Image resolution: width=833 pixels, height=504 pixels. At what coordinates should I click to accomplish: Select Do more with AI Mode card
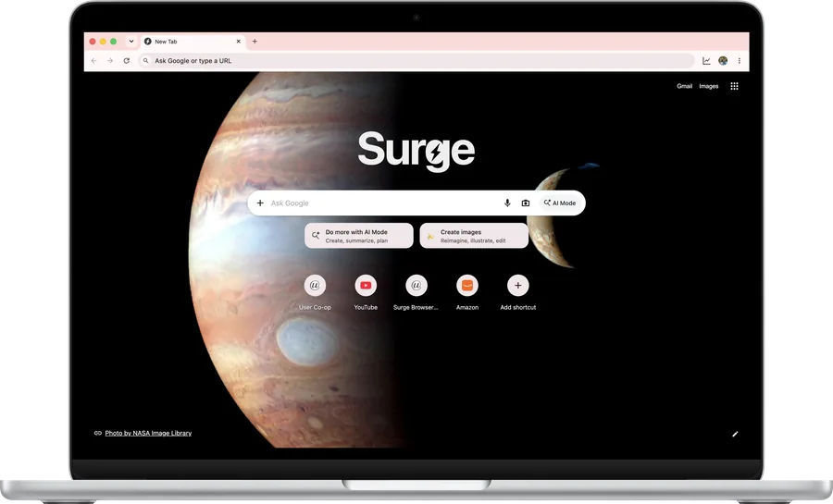coord(358,236)
